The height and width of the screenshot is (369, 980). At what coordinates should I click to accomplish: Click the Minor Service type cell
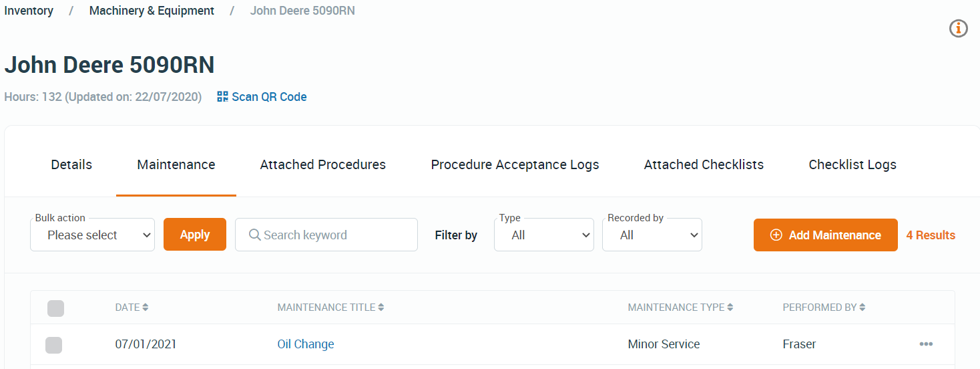(x=664, y=344)
